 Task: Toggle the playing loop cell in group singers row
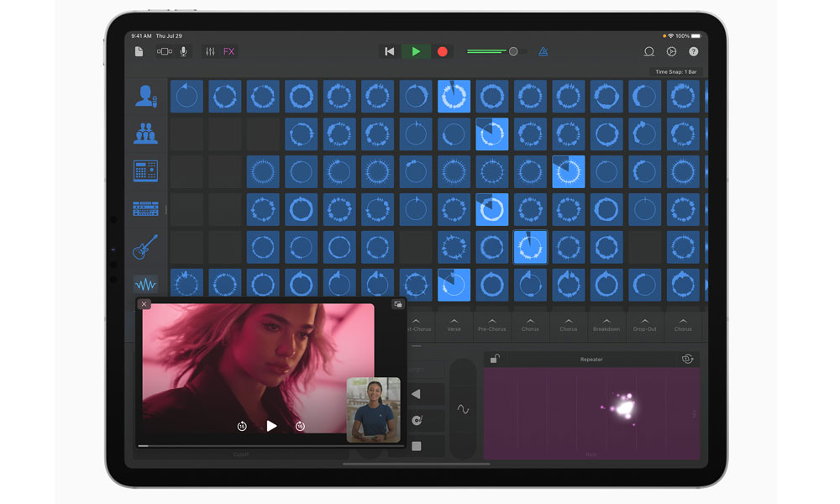click(491, 134)
